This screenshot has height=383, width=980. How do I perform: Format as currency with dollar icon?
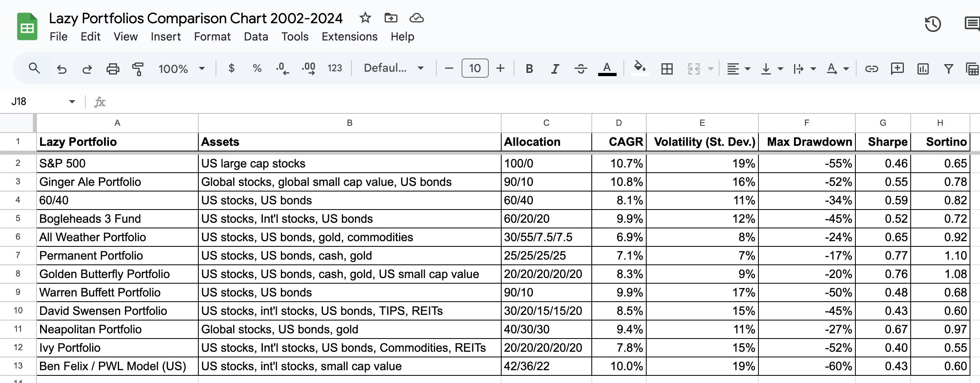point(231,69)
